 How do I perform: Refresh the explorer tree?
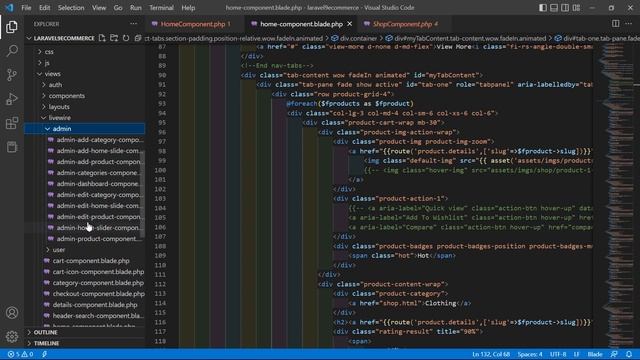tap(126, 38)
